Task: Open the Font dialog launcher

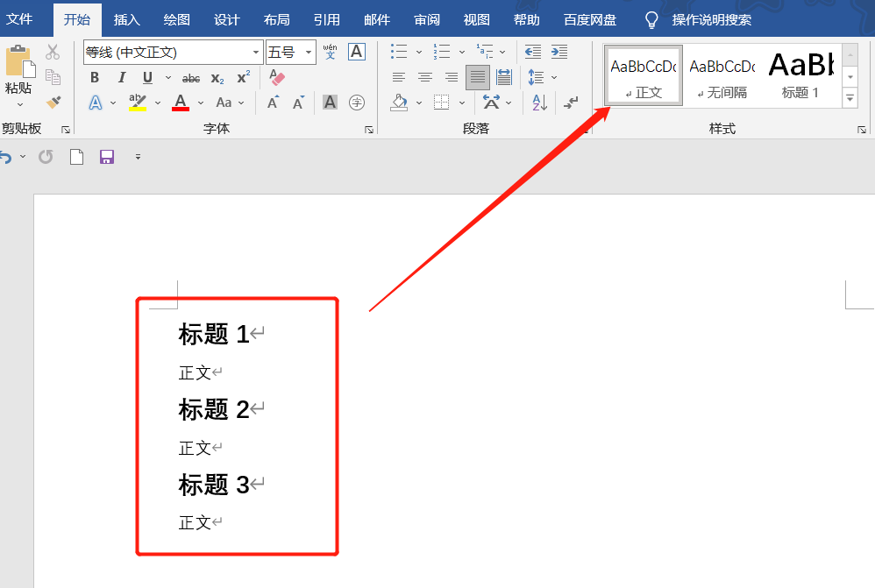Action: (369, 130)
